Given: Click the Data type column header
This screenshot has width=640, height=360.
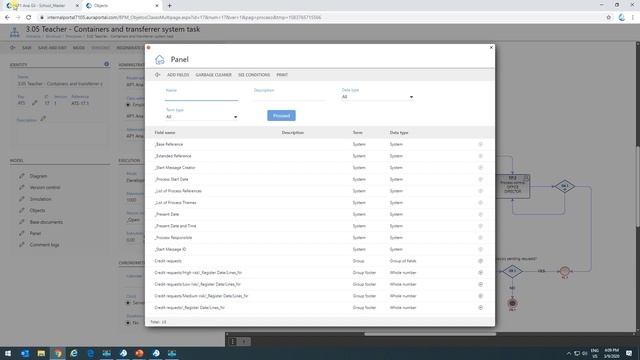Looking at the screenshot, I should pyautogui.click(x=399, y=133).
